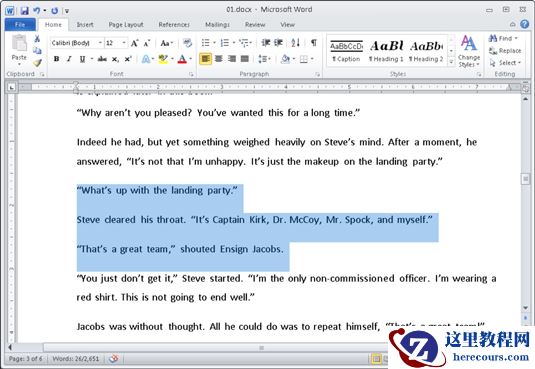This screenshot has height=369, width=535.
Task: Apply the Heading 2 style
Action: tap(426, 51)
